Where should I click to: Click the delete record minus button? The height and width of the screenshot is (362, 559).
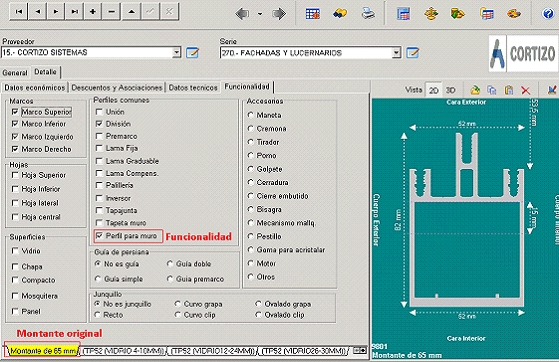[x=112, y=12]
